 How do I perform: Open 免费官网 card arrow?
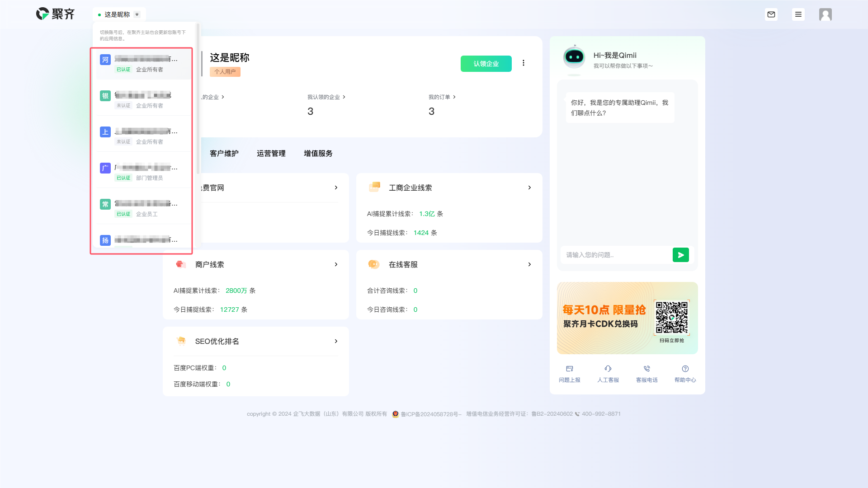[x=336, y=188]
